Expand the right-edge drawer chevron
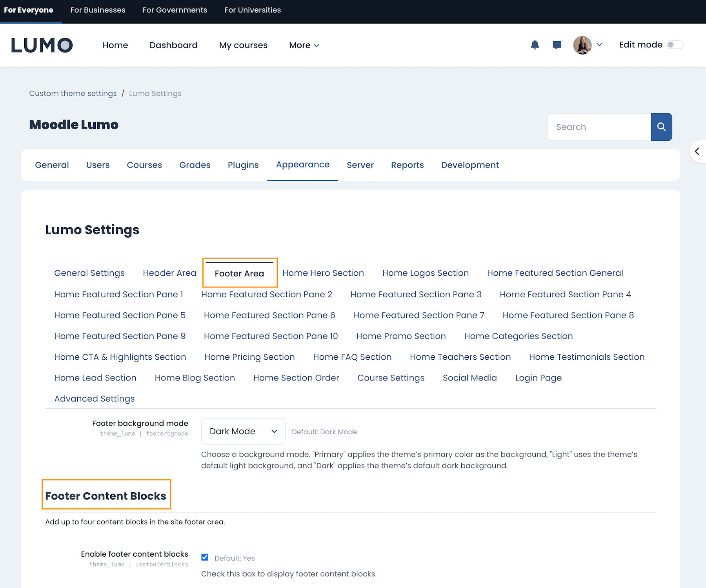 click(x=698, y=151)
